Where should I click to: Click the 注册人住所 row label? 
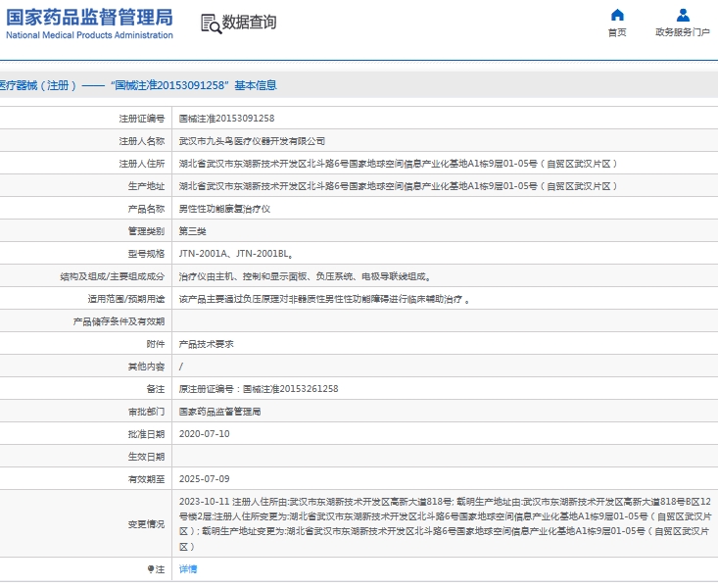click(141, 164)
